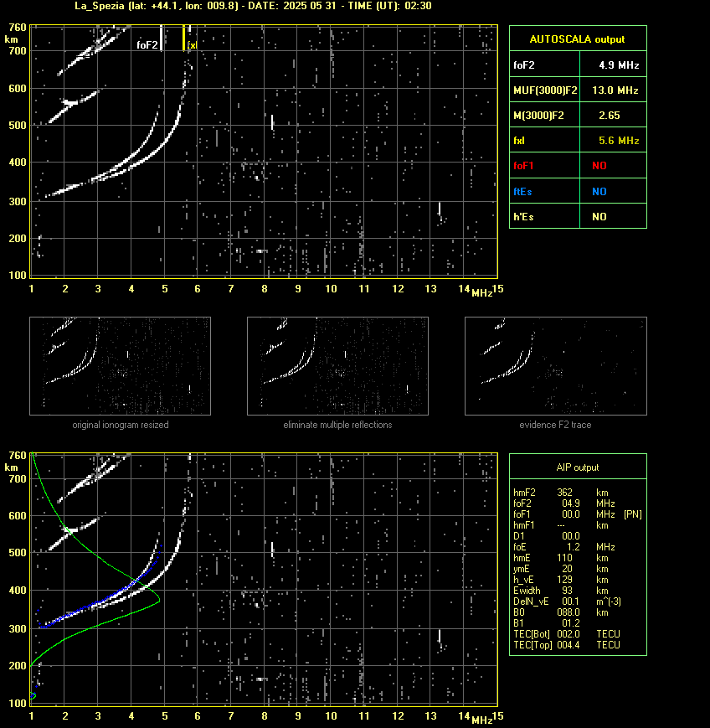Click the yellow fxI value '5.6 MHz'
Viewport: 710px width, 728px height.
[x=619, y=140]
